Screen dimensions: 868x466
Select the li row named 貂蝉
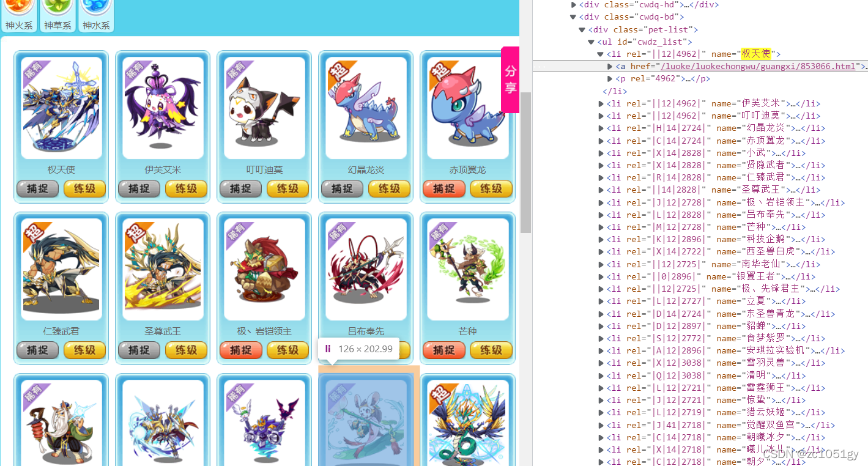click(700, 326)
